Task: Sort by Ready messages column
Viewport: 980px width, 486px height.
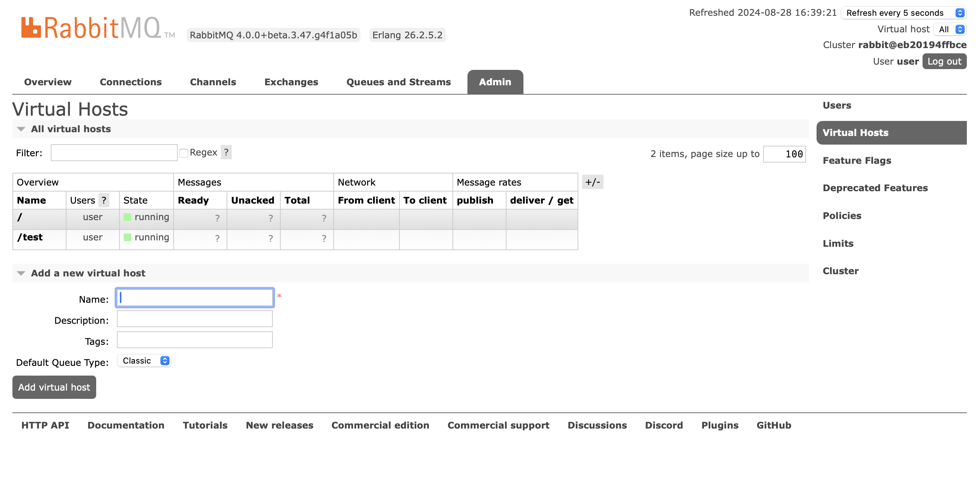Action: [193, 201]
